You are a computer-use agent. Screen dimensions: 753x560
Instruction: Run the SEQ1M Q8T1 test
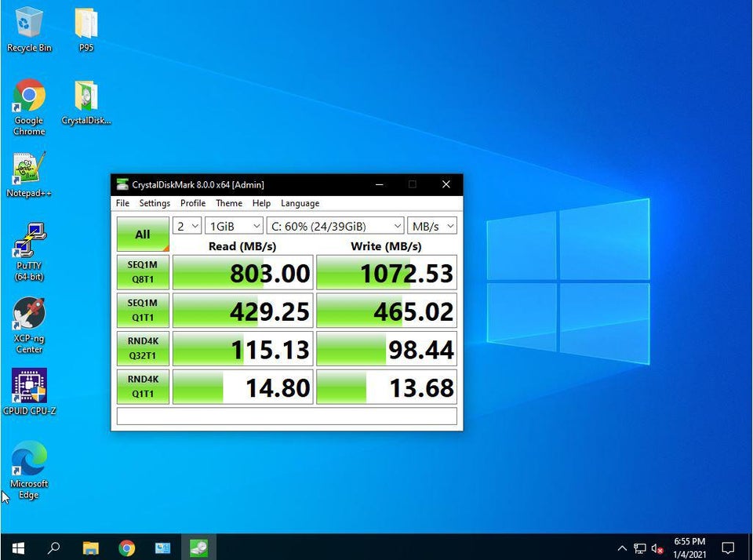[143, 272]
